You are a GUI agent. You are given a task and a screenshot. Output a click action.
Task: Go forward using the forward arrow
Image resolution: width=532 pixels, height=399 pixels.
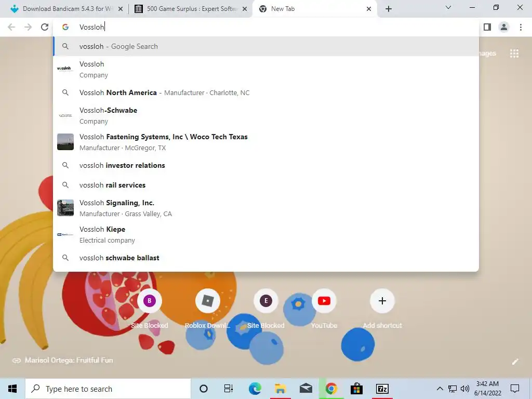pos(28,27)
